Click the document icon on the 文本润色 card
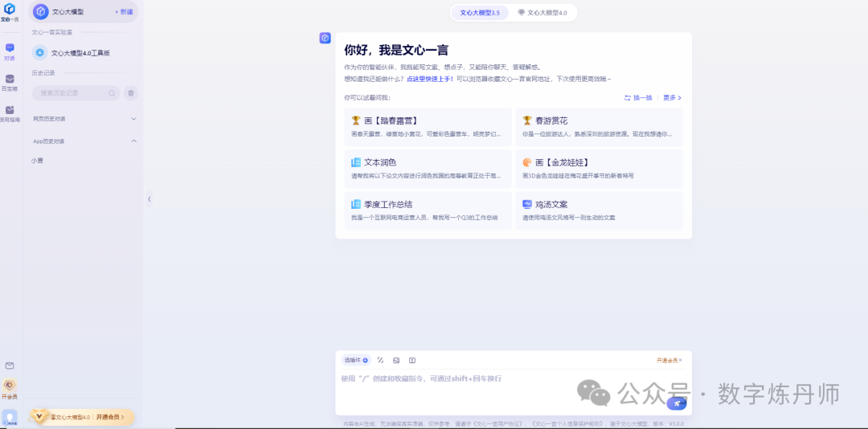 point(356,162)
